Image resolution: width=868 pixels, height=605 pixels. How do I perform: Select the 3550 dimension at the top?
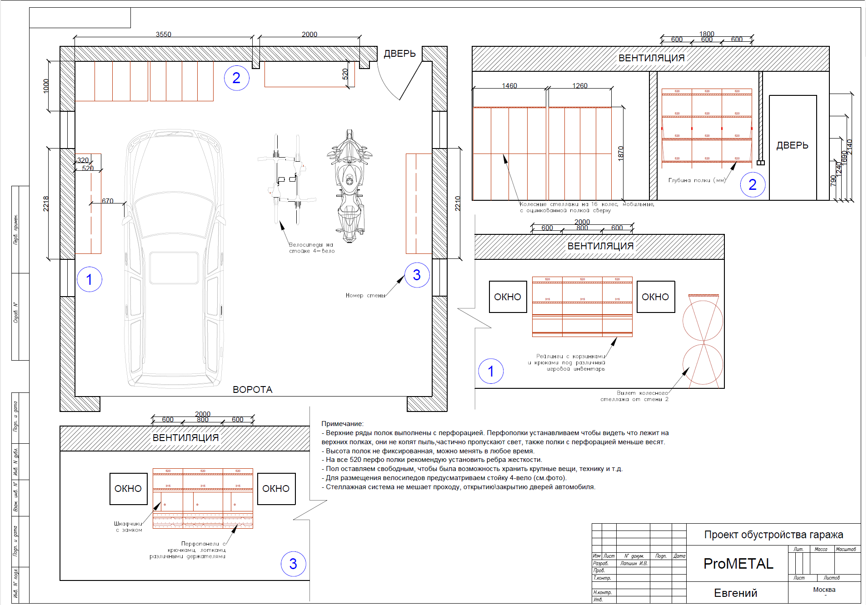163,35
